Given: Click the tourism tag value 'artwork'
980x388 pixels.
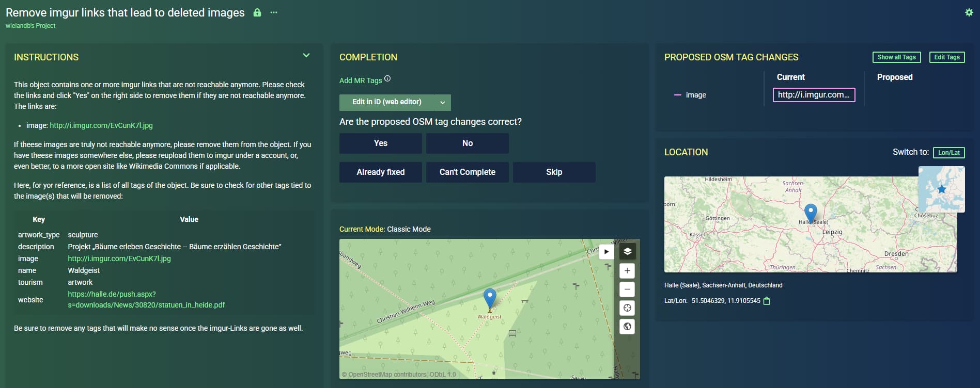Looking at the screenshot, I should click(x=80, y=282).
